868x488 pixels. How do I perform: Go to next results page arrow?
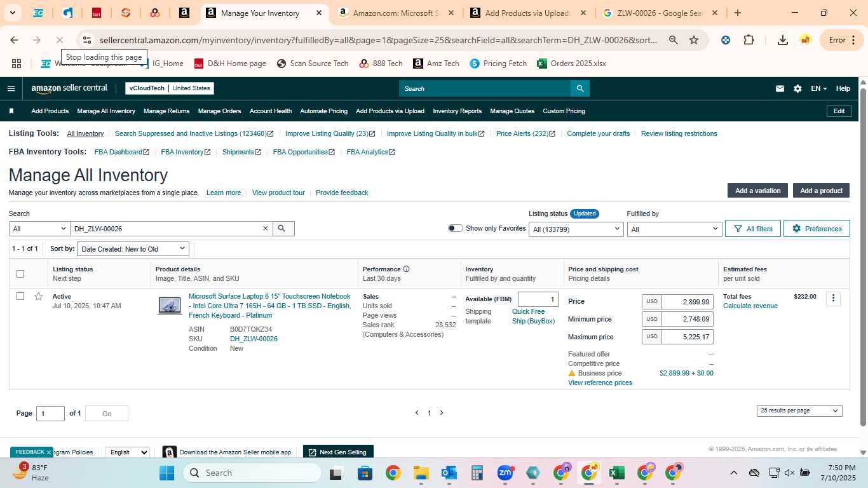[442, 413]
